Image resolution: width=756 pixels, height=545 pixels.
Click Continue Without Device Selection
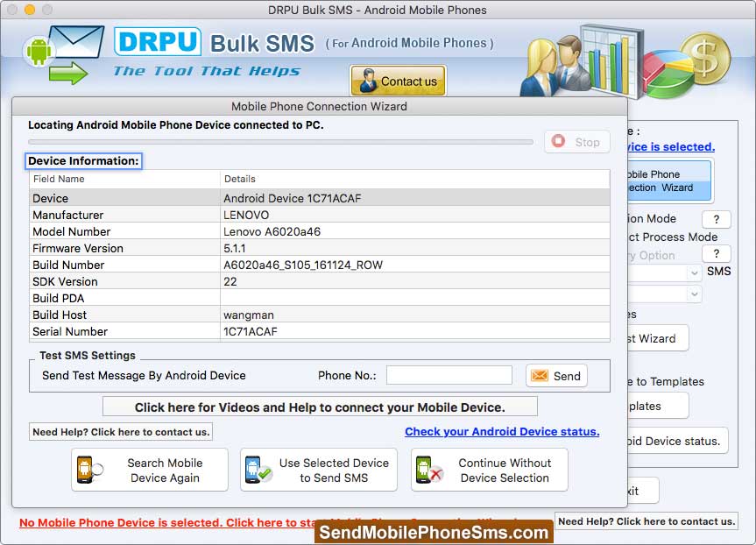(490, 470)
